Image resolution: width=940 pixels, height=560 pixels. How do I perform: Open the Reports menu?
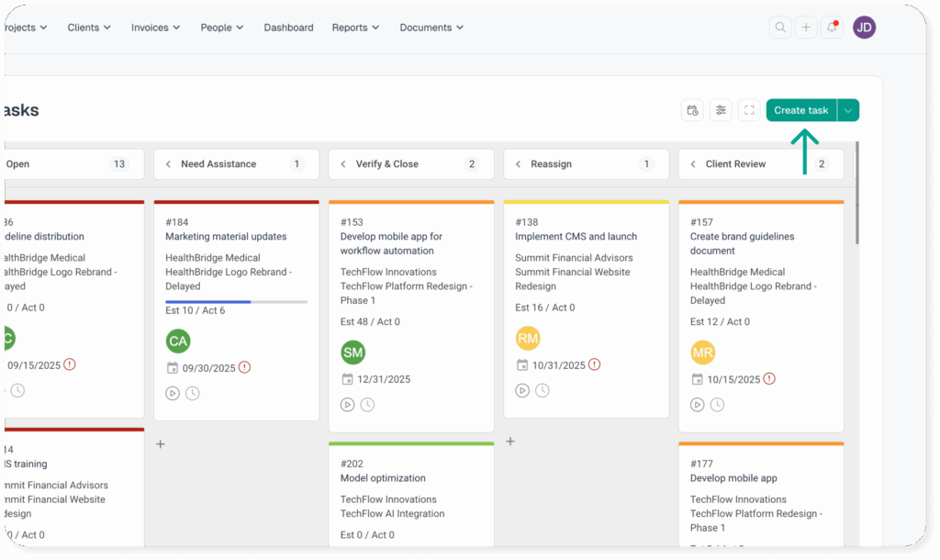coord(355,28)
